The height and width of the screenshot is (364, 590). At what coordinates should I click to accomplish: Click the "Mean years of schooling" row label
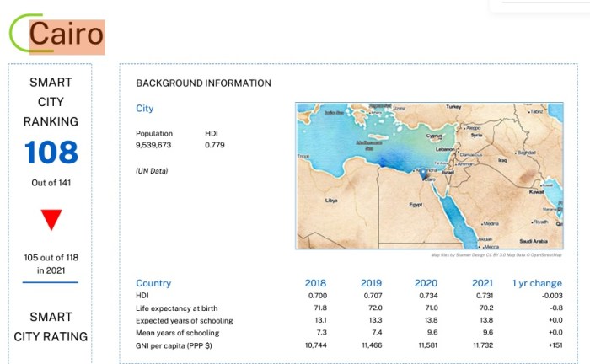[x=178, y=333]
